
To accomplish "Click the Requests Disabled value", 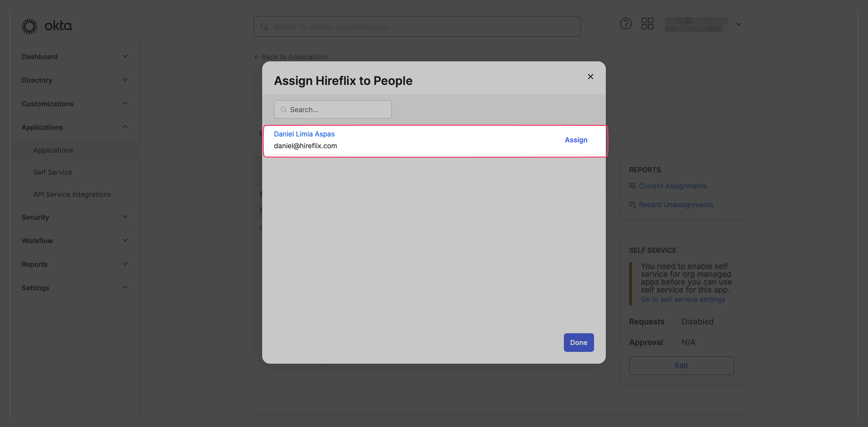I will click(697, 321).
